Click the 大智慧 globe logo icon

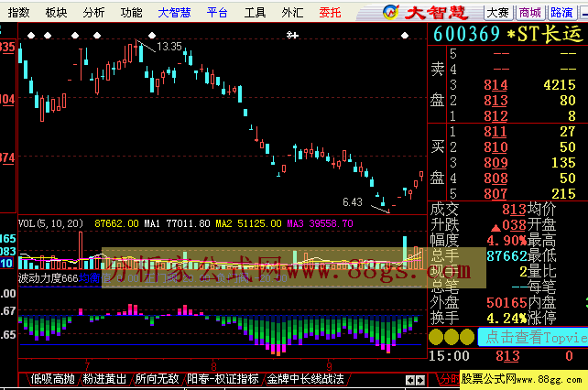pos(391,13)
